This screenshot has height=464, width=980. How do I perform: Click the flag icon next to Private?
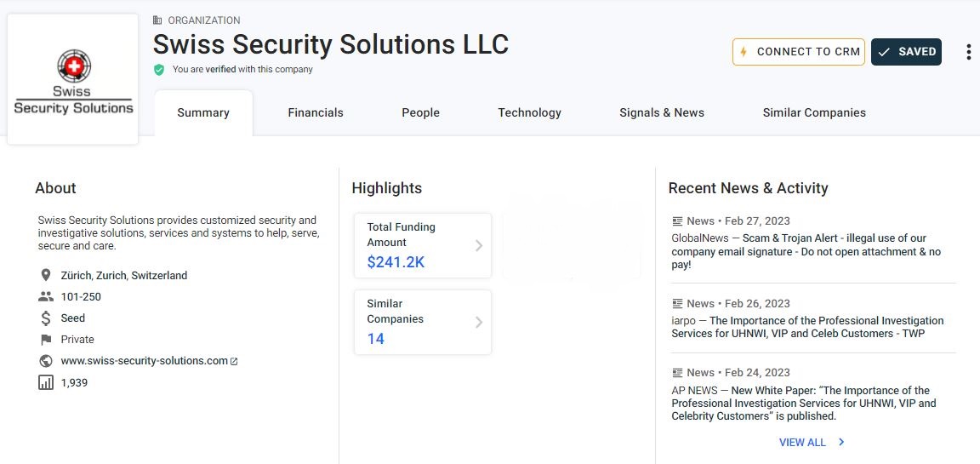click(x=46, y=340)
